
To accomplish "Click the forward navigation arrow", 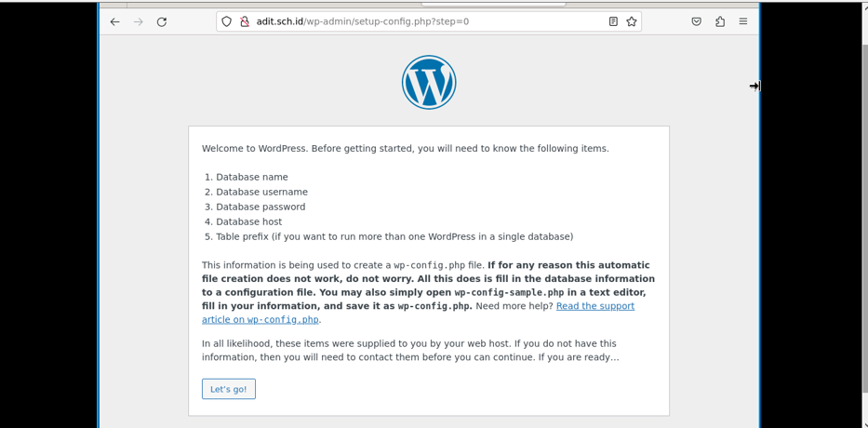I will (139, 21).
